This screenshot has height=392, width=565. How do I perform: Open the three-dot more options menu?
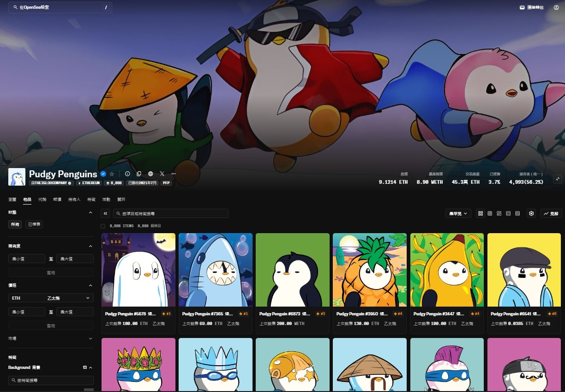[174, 174]
